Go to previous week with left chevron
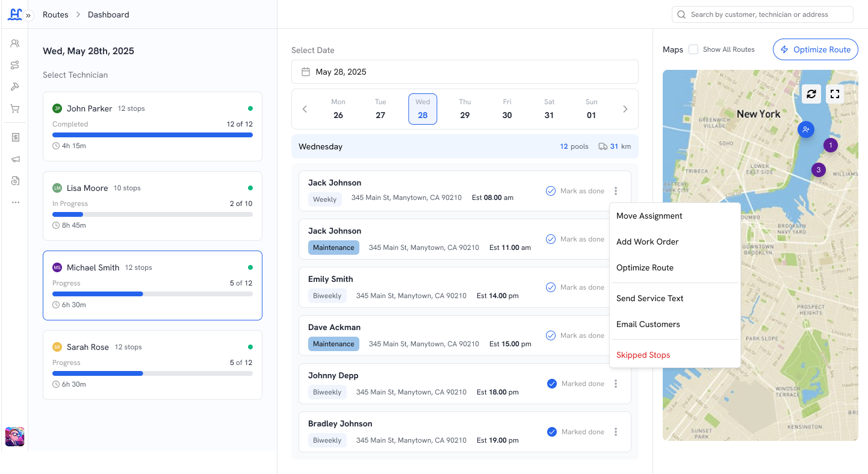The width and height of the screenshot is (868, 474). (305, 109)
